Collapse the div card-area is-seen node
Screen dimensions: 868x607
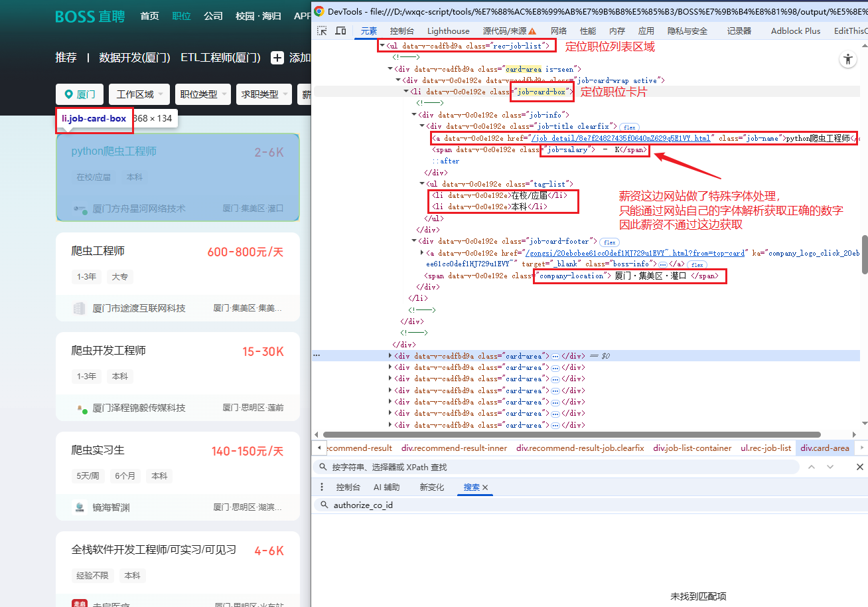pyautogui.click(x=390, y=69)
